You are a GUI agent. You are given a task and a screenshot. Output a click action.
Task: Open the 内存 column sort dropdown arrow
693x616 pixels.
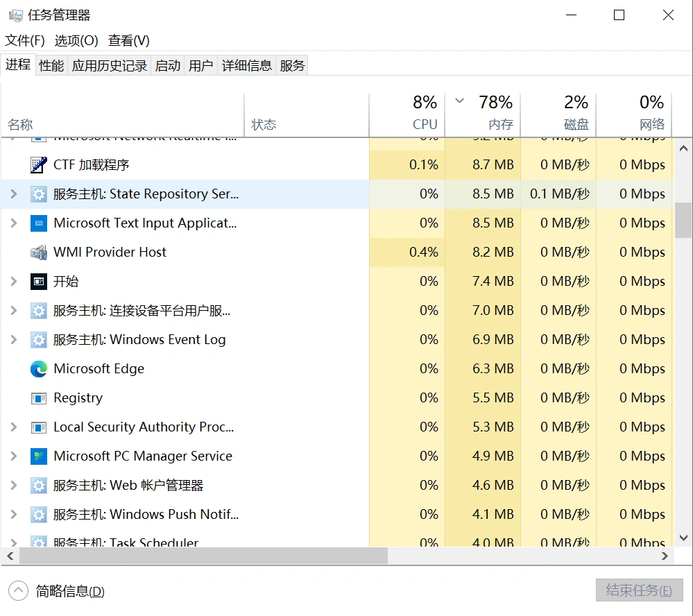point(459,101)
